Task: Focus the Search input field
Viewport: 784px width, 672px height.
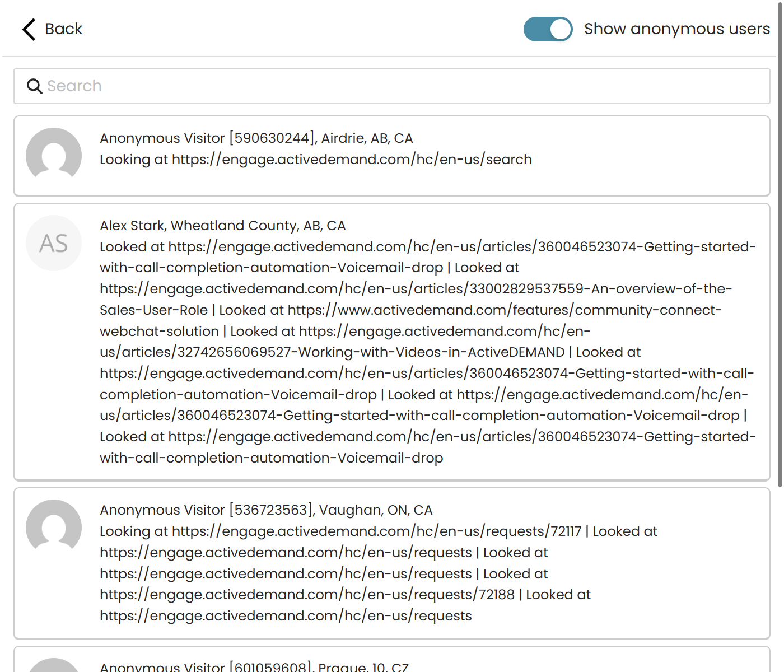Action: [x=392, y=86]
